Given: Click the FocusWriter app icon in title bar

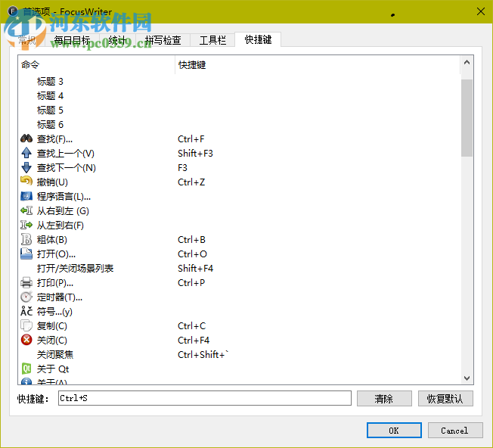Looking at the screenshot, I should [13, 11].
